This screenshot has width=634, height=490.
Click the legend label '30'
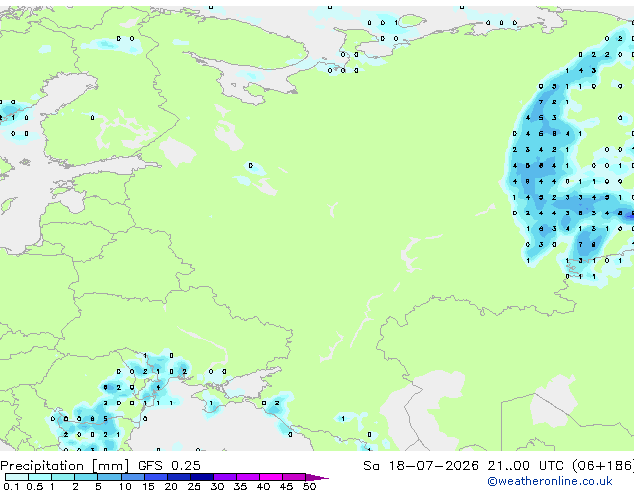tap(217, 486)
